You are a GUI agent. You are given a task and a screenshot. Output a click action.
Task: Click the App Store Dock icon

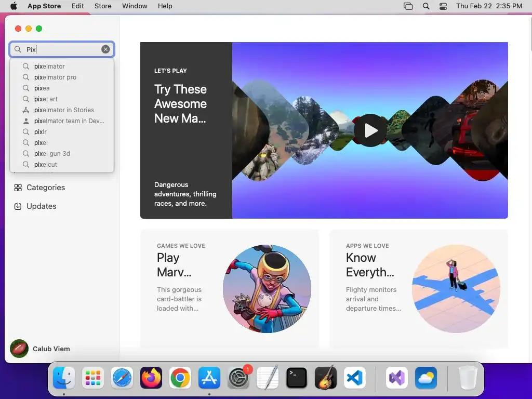coord(209,378)
